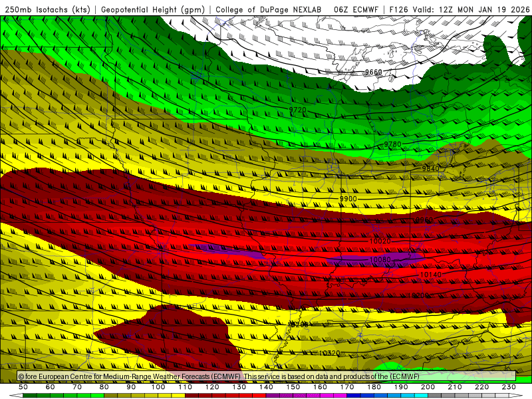Click the '250mb Isotachs (kts)' title text
This screenshot has height=399, width=532.
(48, 10)
